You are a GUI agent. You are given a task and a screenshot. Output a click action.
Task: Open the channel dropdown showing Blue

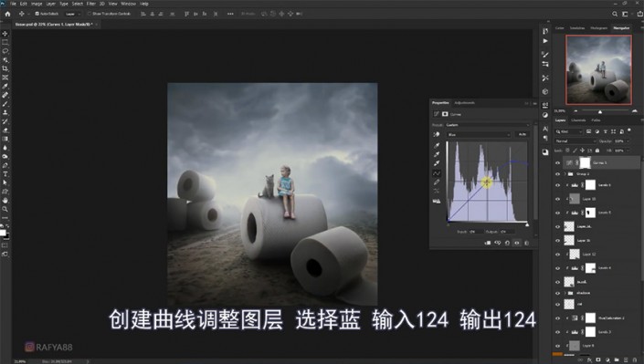click(479, 135)
